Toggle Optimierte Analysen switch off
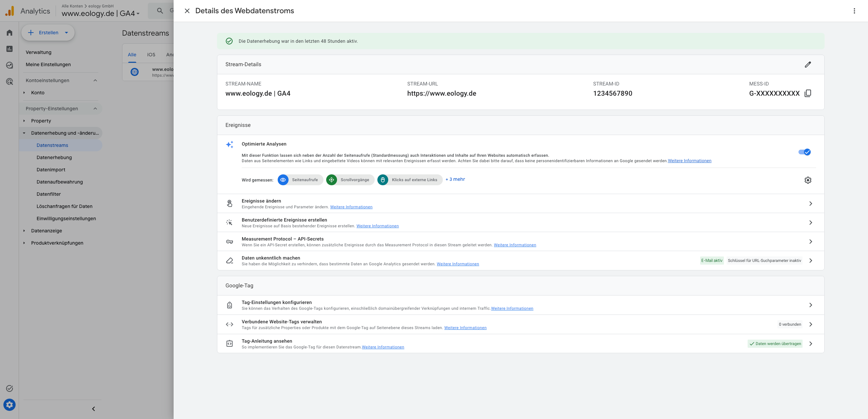Image resolution: width=868 pixels, height=419 pixels. pos(805,152)
